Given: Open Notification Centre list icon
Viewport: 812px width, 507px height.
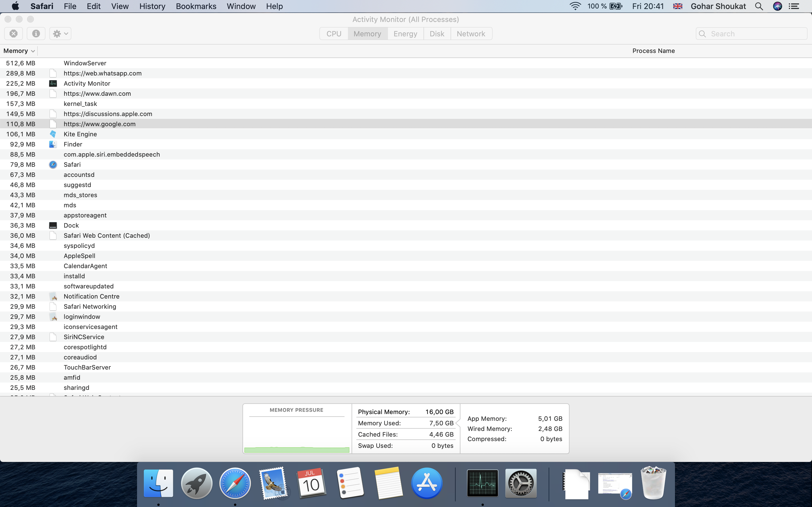Looking at the screenshot, I should pos(794,6).
